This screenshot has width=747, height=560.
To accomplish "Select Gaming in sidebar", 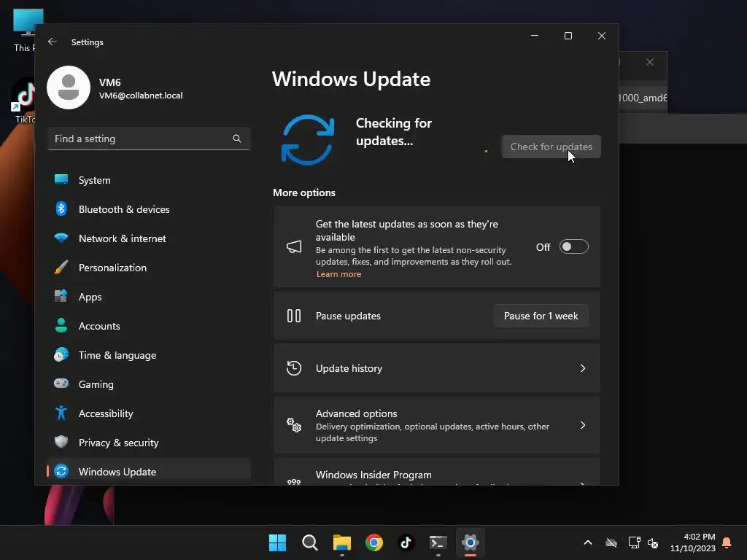I will [x=149, y=384].
